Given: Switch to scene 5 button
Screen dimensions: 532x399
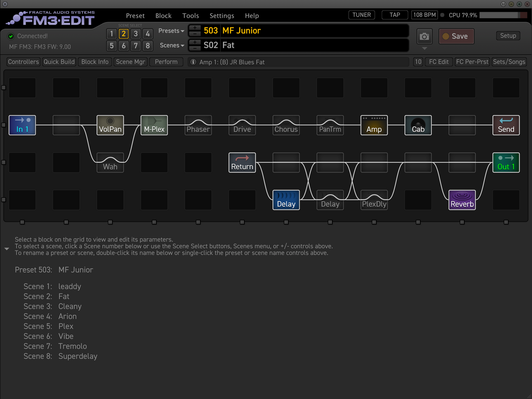Looking at the screenshot, I should click(112, 46).
